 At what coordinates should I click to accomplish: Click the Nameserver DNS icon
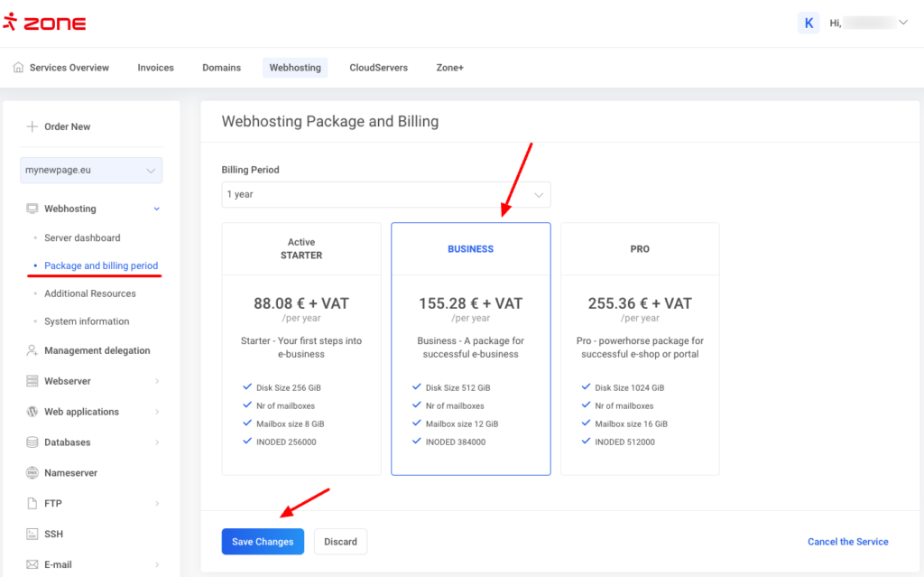point(32,473)
